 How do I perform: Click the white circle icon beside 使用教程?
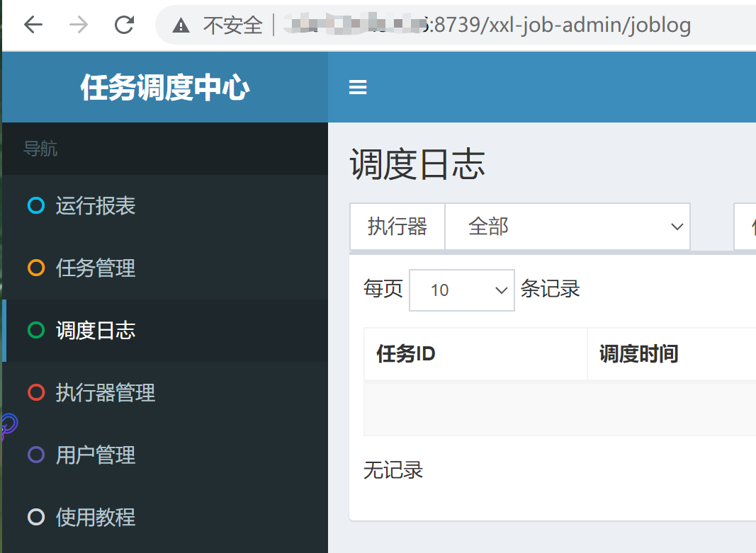pyautogui.click(x=36, y=518)
